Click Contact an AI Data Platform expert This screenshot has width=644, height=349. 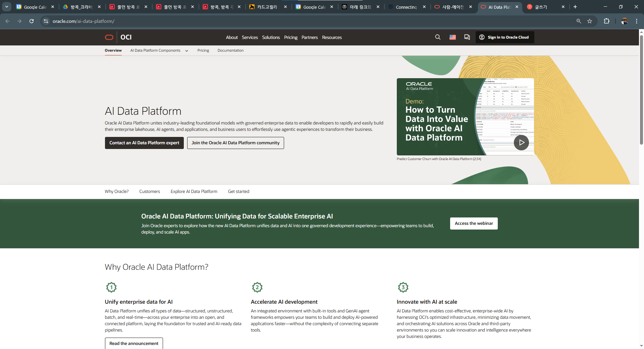(x=144, y=143)
